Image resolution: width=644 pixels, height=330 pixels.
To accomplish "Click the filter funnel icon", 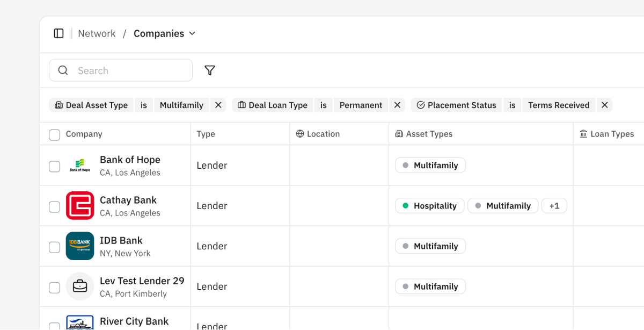I will coord(209,70).
